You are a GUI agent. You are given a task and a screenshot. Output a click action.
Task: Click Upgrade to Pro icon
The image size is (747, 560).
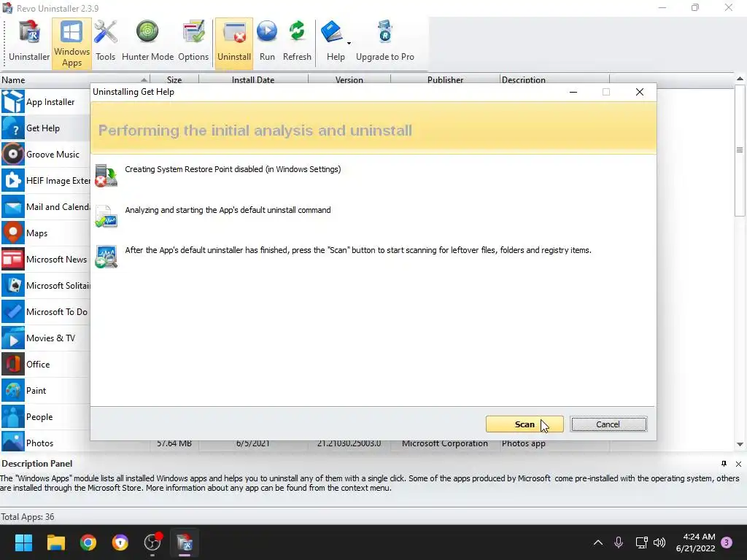[385, 32]
